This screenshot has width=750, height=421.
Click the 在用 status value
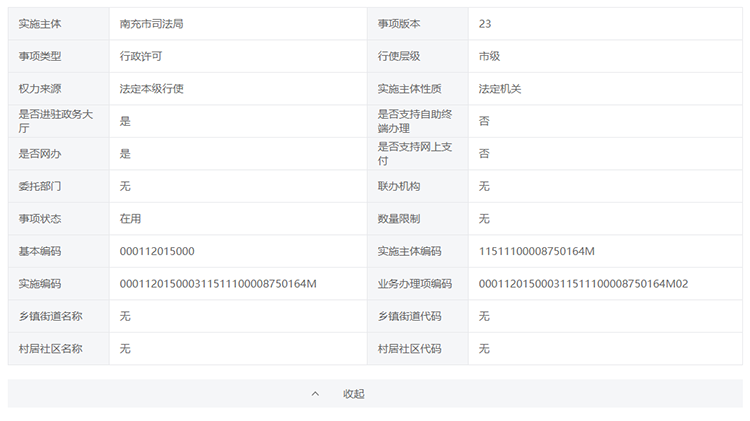pyautogui.click(x=130, y=219)
